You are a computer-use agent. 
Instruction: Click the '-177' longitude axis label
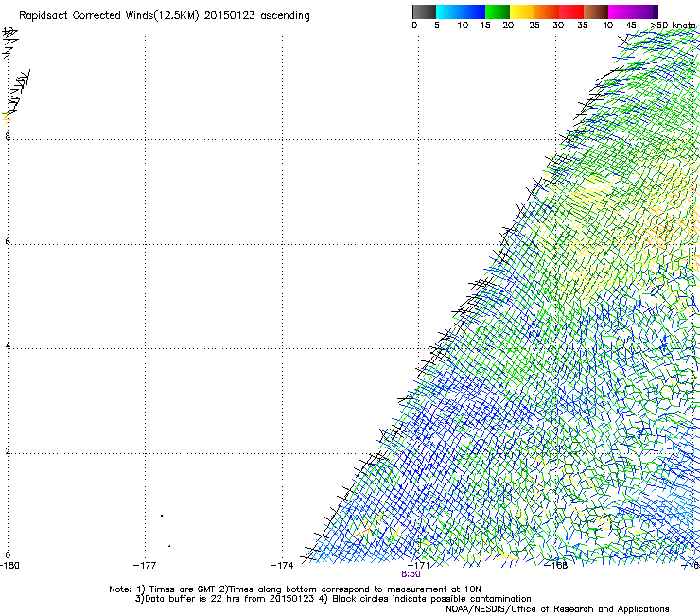coord(145,566)
